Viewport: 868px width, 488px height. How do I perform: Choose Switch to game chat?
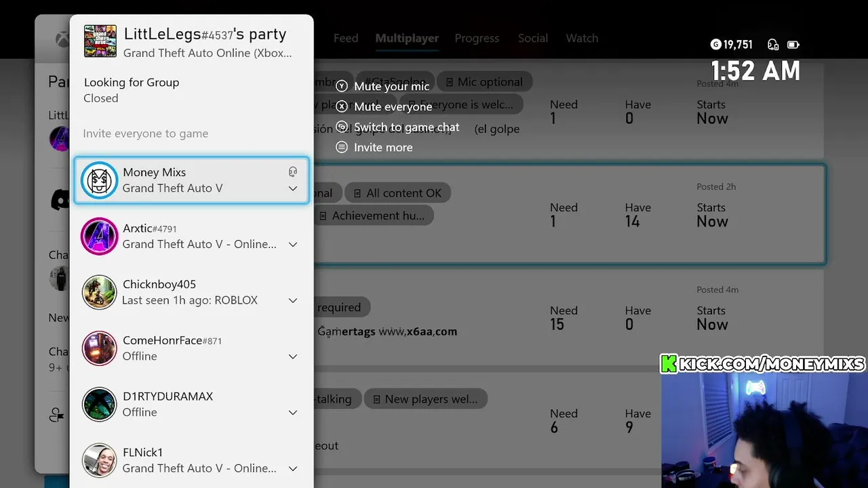(x=406, y=127)
